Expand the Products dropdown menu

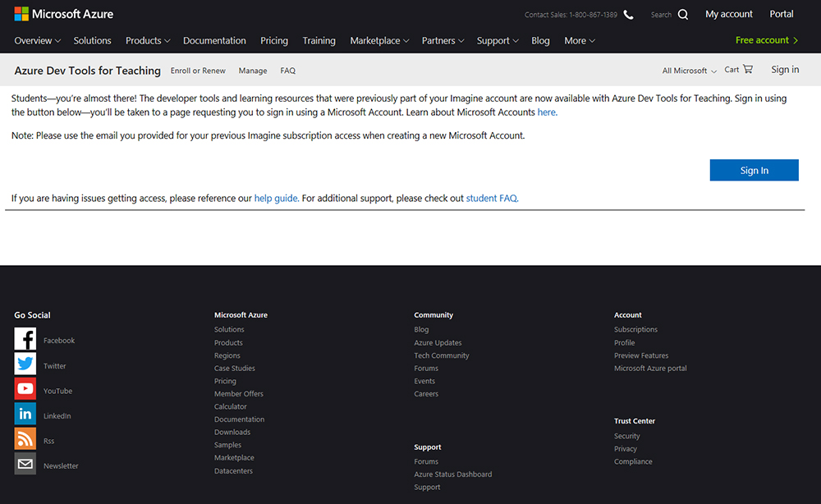tap(148, 41)
